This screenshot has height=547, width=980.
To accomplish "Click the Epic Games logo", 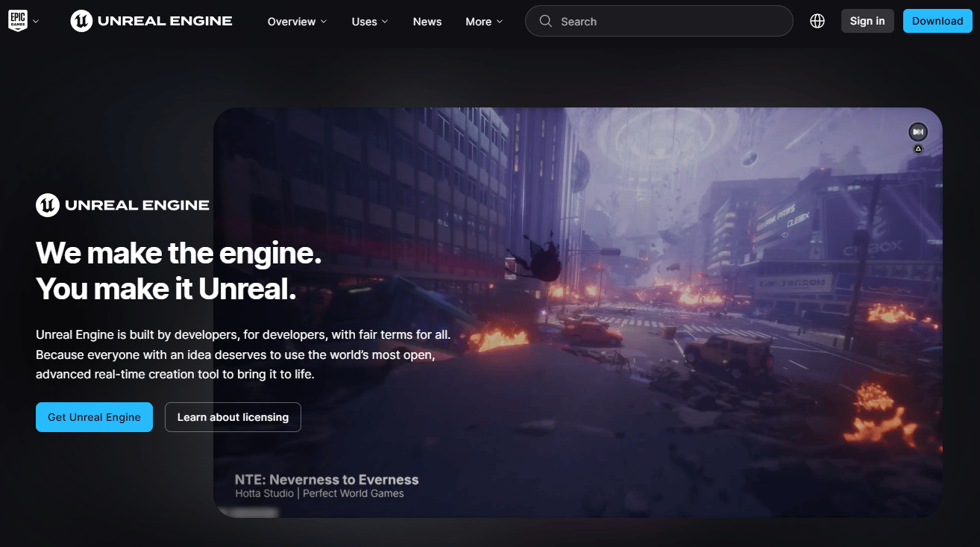I will (16, 21).
